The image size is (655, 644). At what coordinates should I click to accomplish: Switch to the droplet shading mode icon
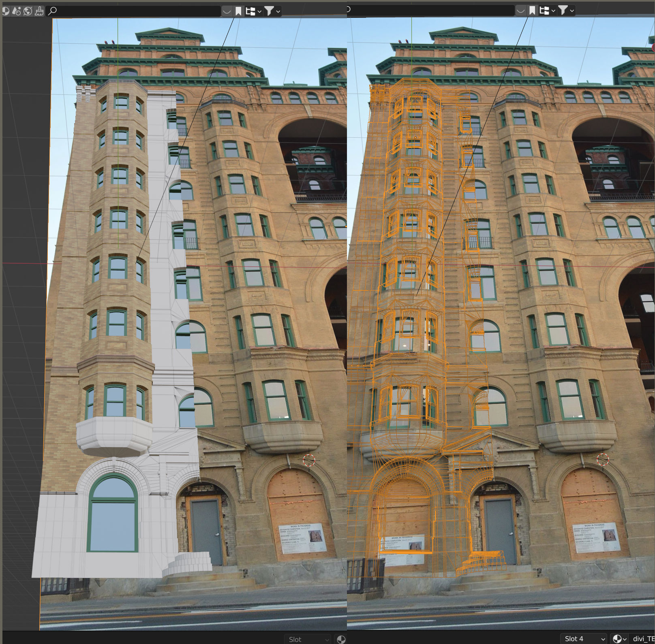[x=16, y=11]
